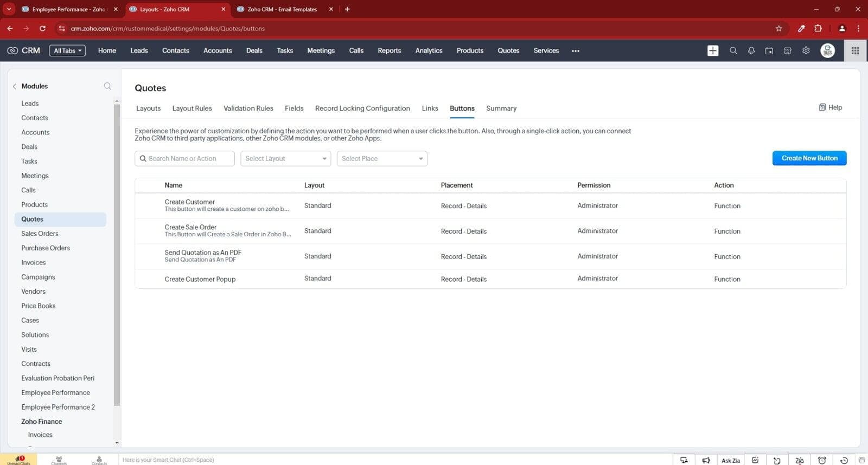Click the Zoho CRM logo
The image size is (868, 465).
click(x=23, y=50)
